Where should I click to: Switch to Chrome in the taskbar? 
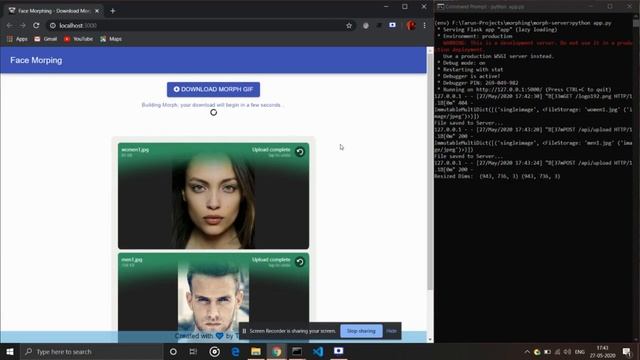click(x=276, y=351)
